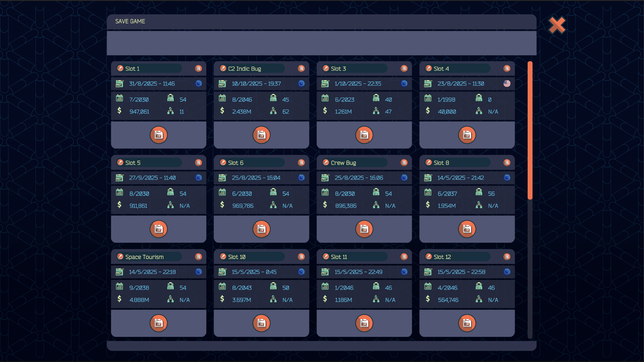Click the Slot 11 name text box
Image resolution: width=644 pixels, height=362 pixels.
358,257
